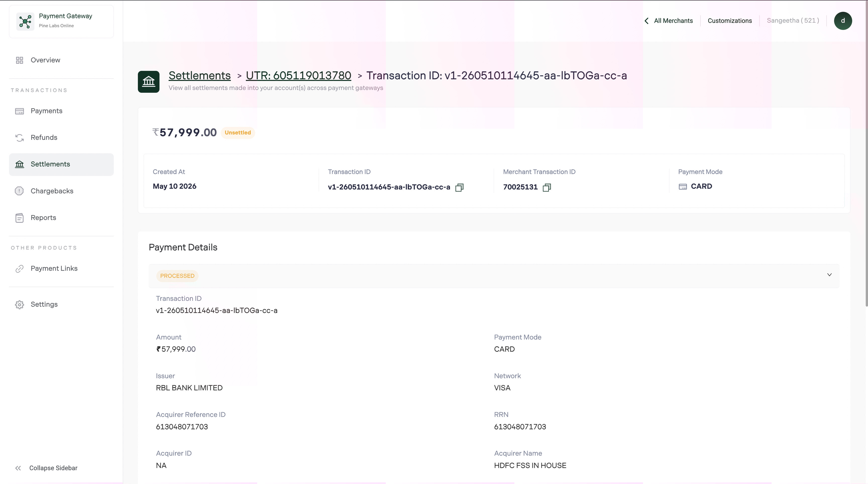This screenshot has width=868, height=484.
Task: Open the Overview menu item
Action: [61, 60]
